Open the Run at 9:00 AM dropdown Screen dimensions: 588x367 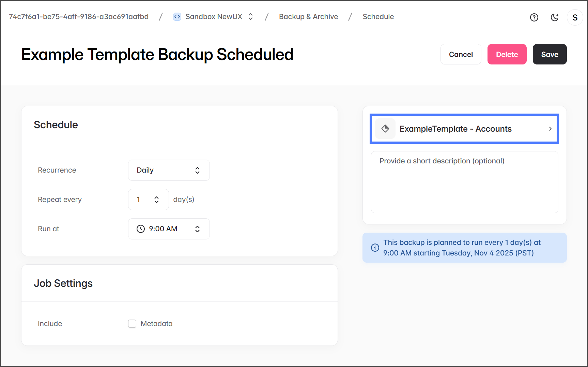tap(169, 229)
